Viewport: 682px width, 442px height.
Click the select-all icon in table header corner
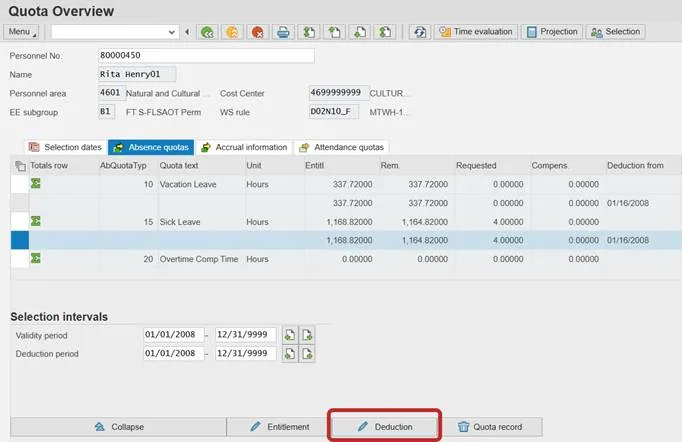19,165
